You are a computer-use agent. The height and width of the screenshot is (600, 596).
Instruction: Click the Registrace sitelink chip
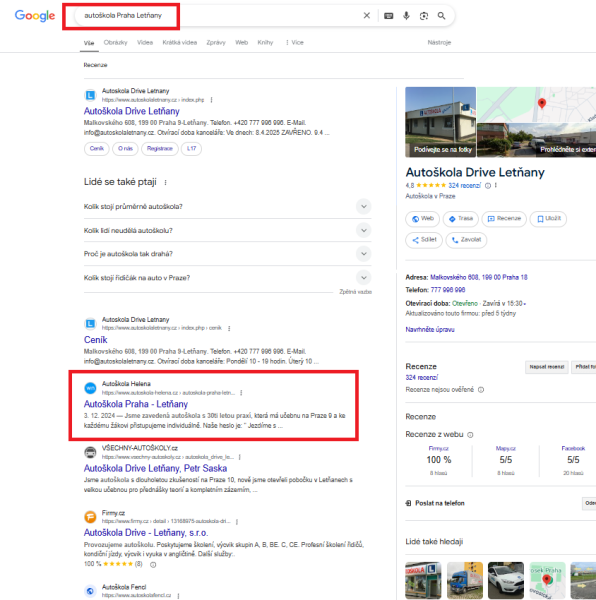[x=160, y=148]
